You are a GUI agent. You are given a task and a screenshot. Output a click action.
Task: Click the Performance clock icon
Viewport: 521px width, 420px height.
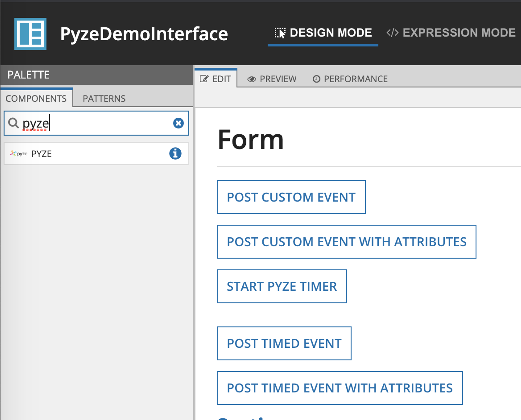click(x=316, y=79)
